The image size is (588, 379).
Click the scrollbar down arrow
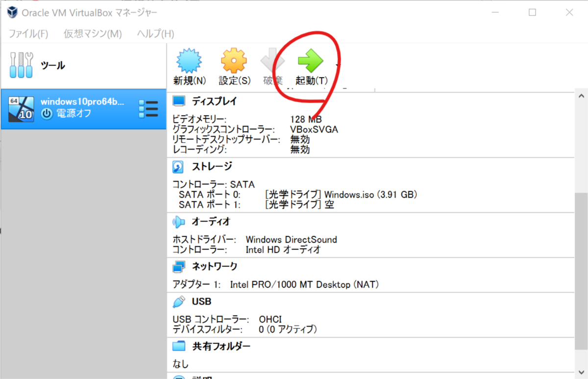coord(581,373)
